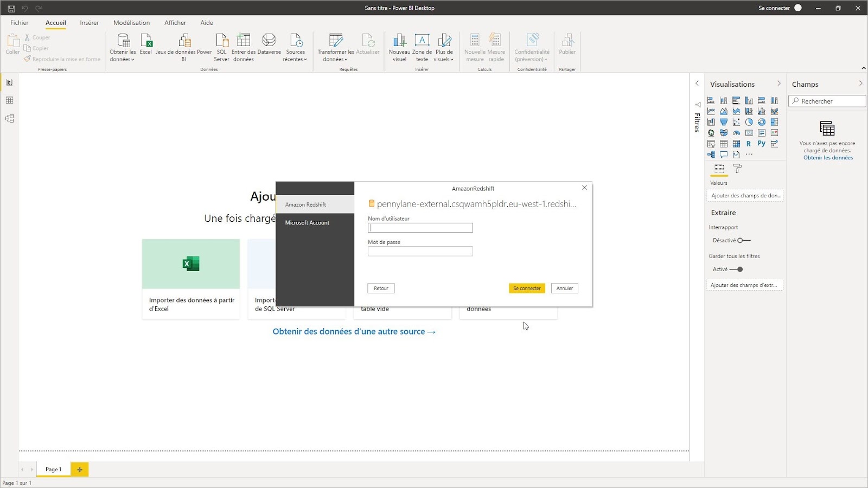This screenshot has height=488, width=868.
Task: Save the file from title bar
Action: point(11,8)
